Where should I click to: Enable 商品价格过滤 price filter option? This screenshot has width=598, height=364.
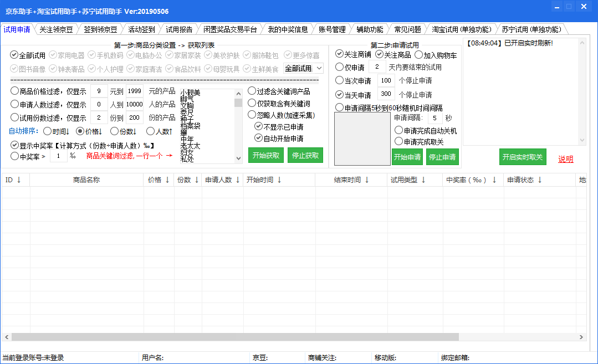[x=48, y=91]
